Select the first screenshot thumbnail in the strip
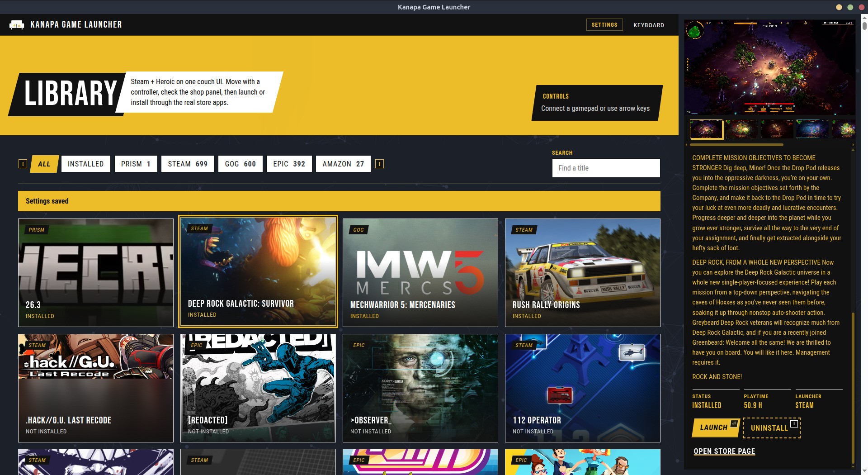 706,129
